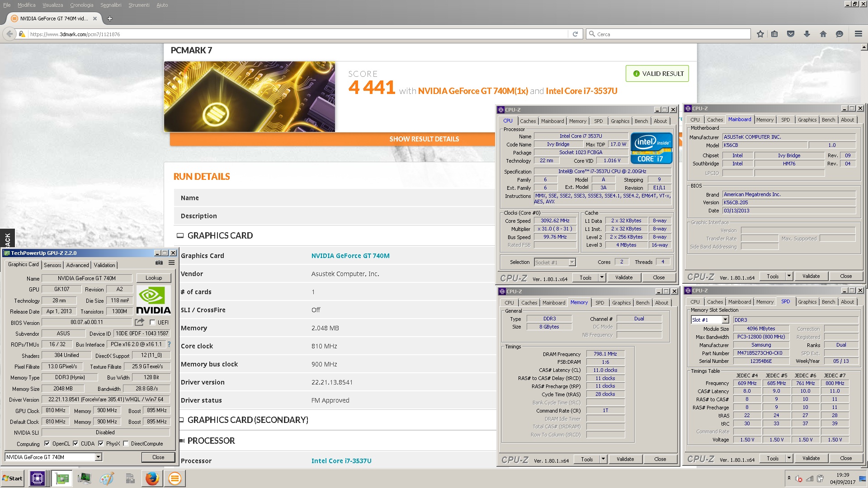Click the VALID RESULT badge

tap(657, 74)
